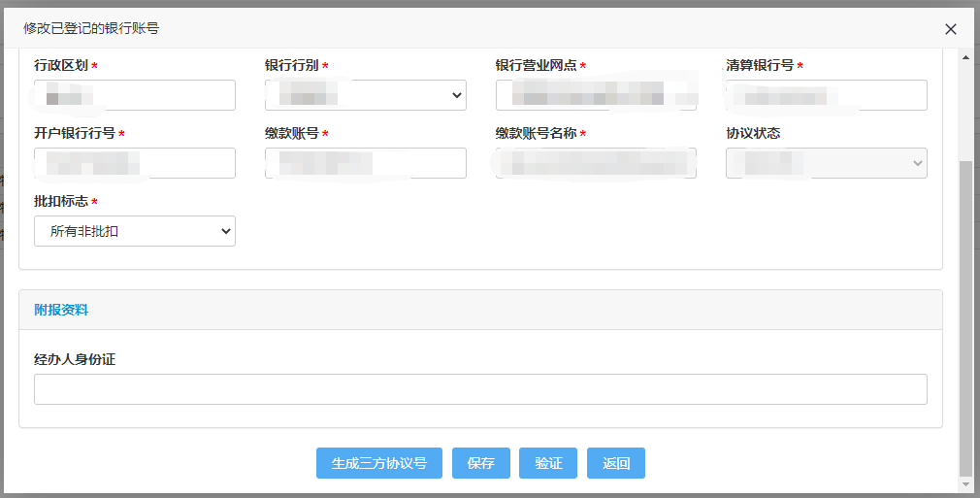This screenshot has width=980, height=498.
Task: Click the scrollbar down arrow
Action: pos(965,483)
